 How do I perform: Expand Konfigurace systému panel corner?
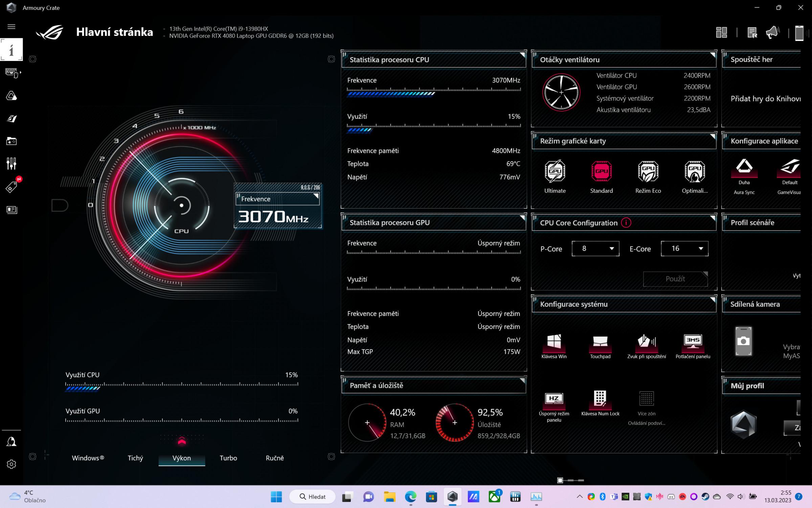(713, 299)
